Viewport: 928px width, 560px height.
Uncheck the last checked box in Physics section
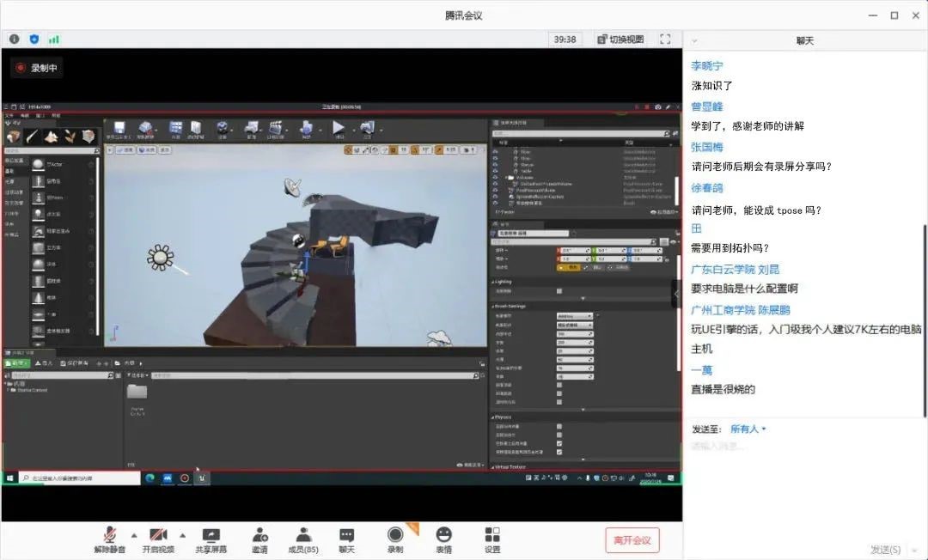point(559,452)
